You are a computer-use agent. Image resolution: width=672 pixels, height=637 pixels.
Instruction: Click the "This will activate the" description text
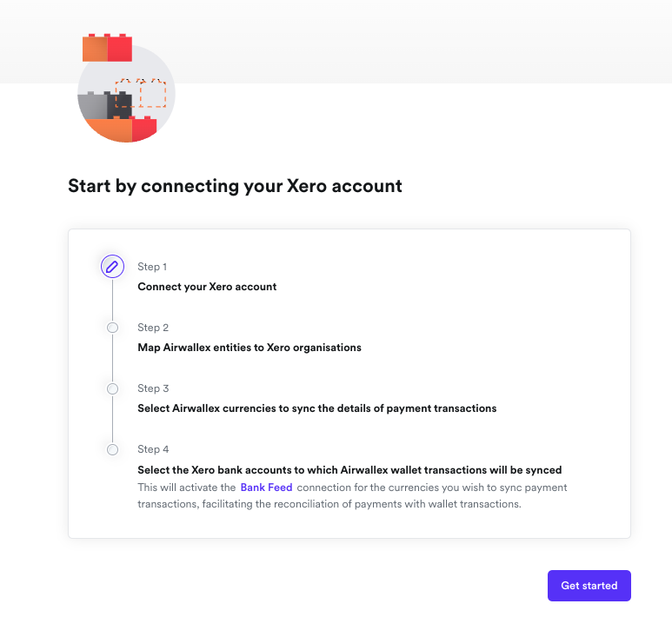[186, 488]
